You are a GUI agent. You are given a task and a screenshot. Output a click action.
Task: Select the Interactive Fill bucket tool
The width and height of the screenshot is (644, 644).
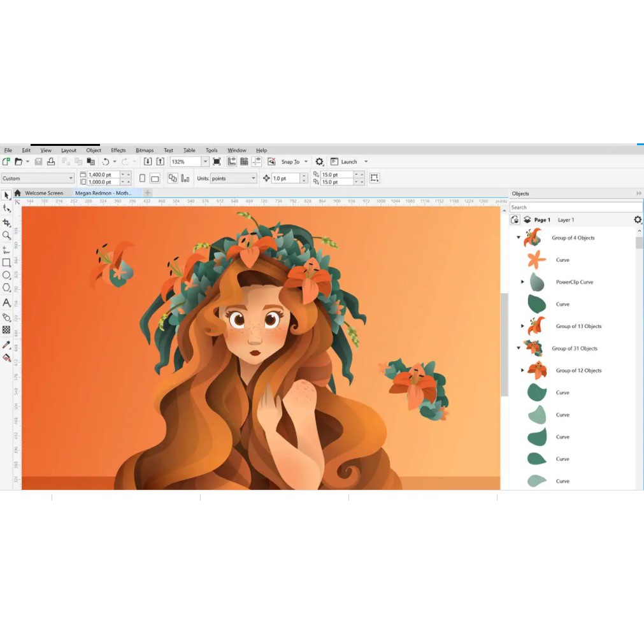[x=6, y=358]
